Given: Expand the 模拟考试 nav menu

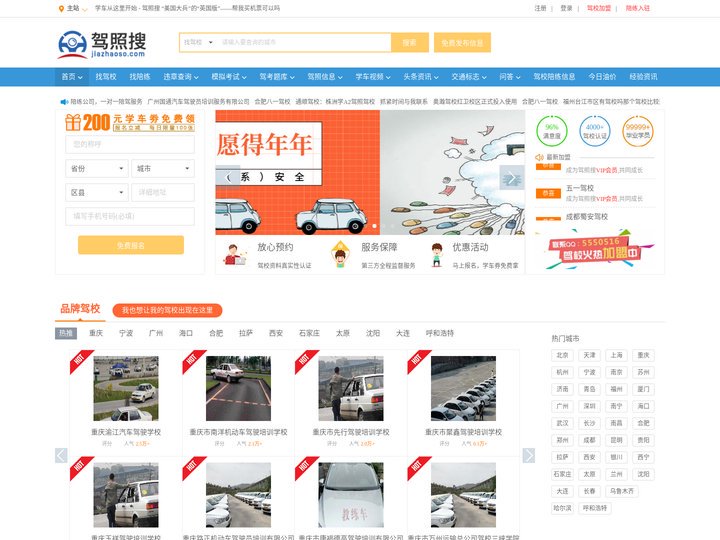Looking at the screenshot, I should coord(229,77).
